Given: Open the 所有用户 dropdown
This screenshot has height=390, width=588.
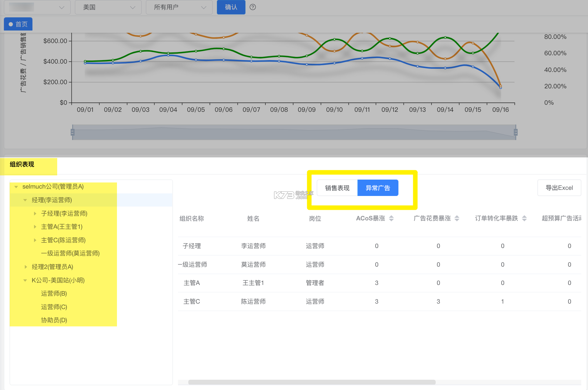Looking at the screenshot, I should [179, 7].
